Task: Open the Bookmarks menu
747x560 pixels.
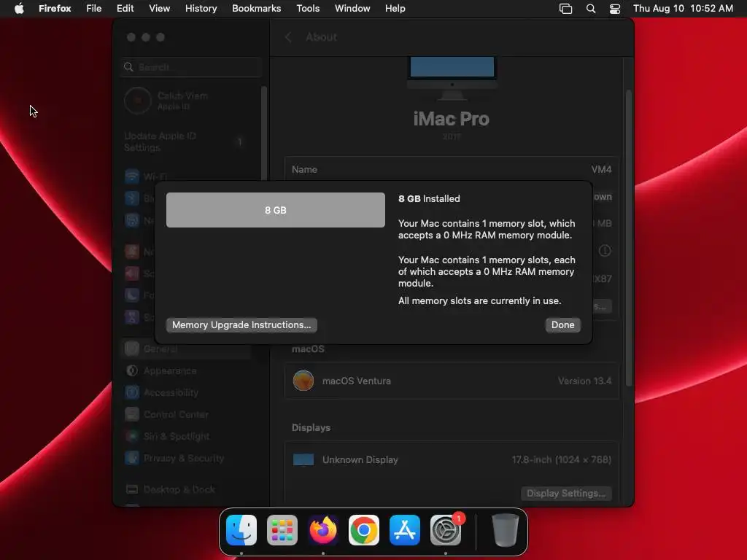Action: [256, 9]
